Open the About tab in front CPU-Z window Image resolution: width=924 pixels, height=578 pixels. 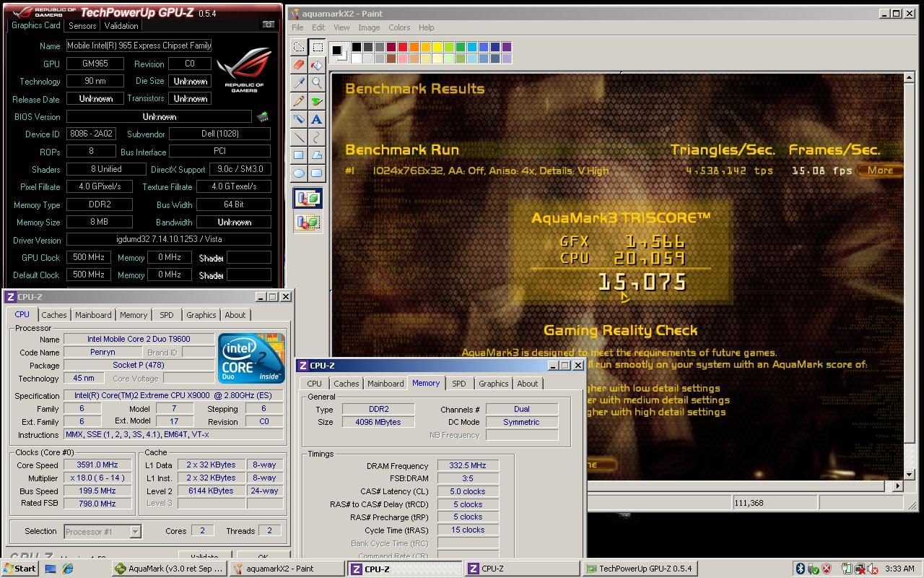click(527, 384)
